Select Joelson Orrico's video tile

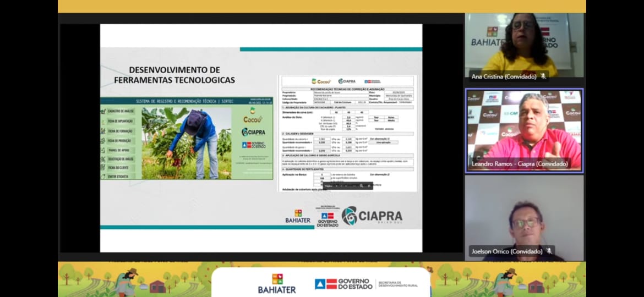tap(524, 217)
